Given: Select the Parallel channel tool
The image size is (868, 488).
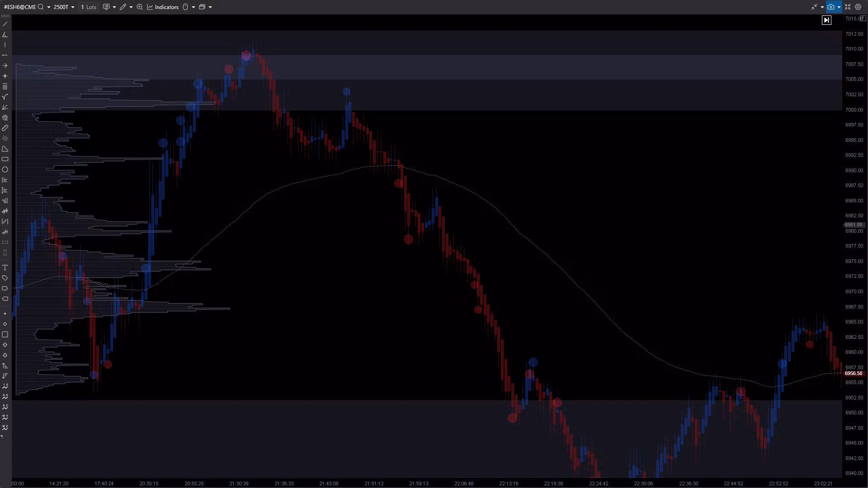Looking at the screenshot, I should point(5,138).
